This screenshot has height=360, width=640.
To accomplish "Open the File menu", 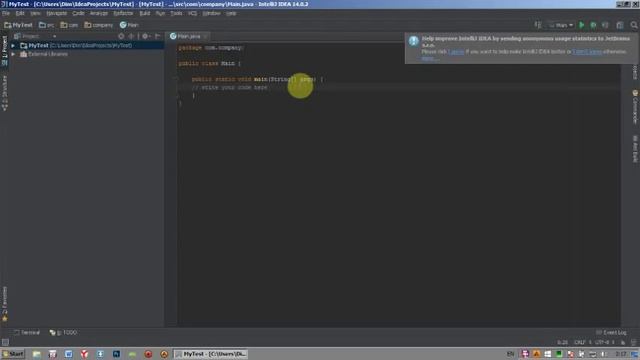I will tap(6, 13).
